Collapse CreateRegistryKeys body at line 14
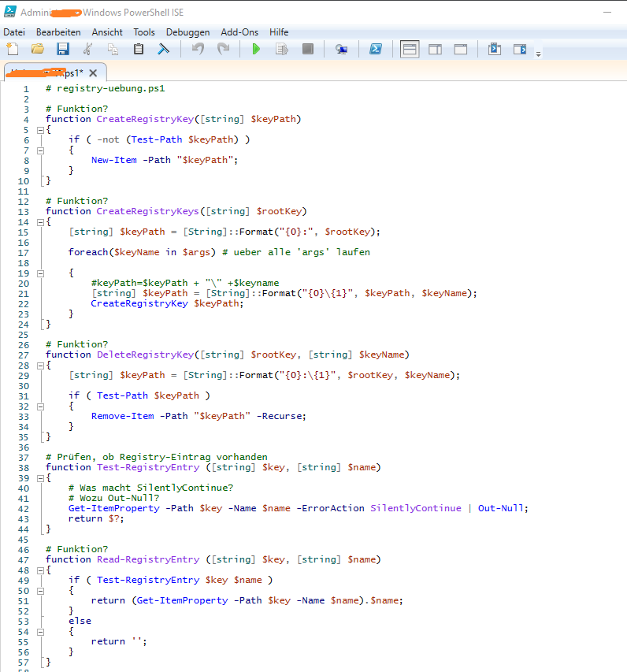 (x=40, y=222)
